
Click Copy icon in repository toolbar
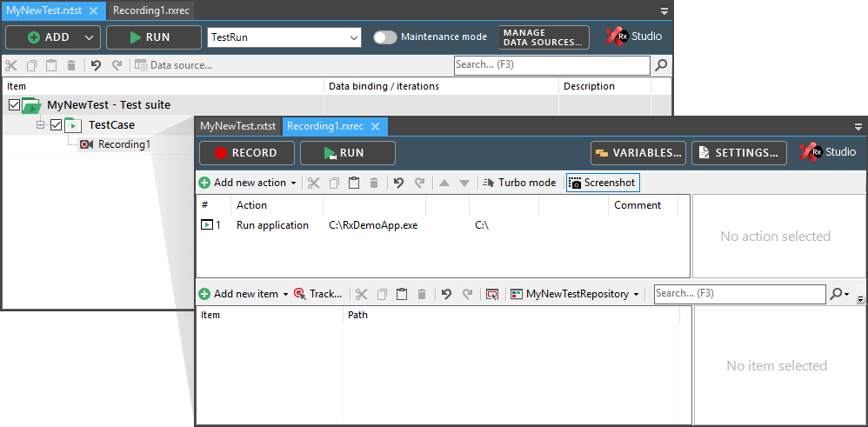382,294
